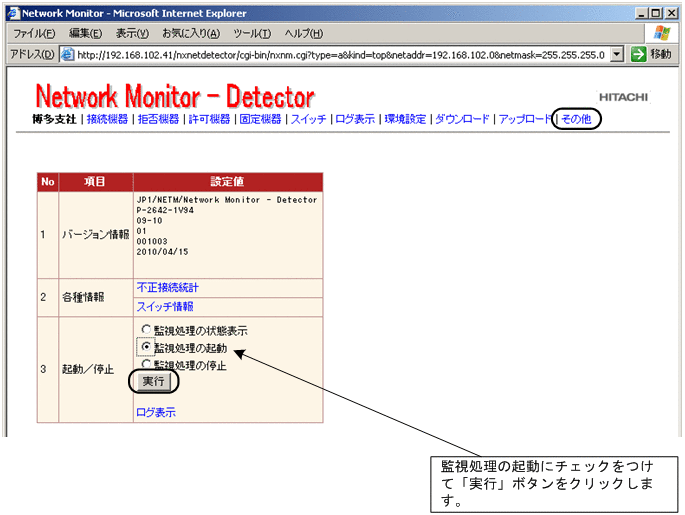
Task: Click the Windows flag logo in the toolbar
Action: (662, 33)
